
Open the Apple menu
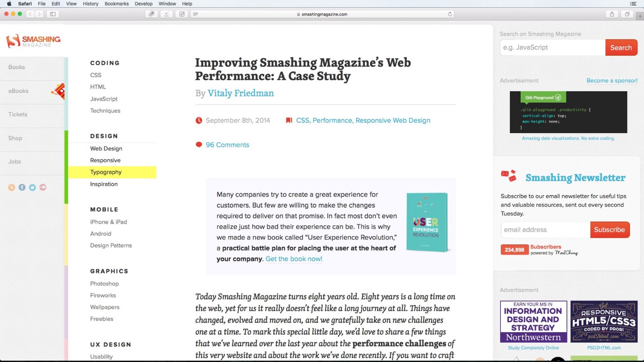[x=9, y=4]
